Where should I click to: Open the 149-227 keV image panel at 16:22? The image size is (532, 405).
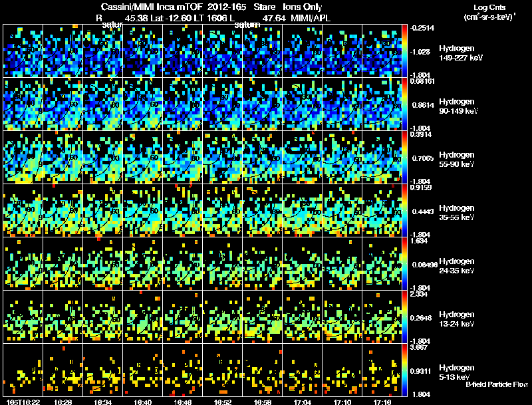[x=23, y=51]
